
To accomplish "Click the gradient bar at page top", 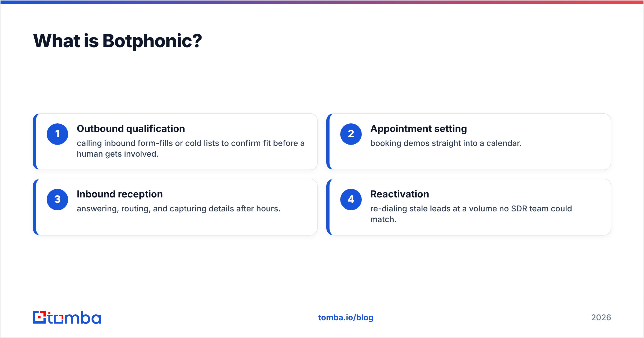I will point(322,2).
